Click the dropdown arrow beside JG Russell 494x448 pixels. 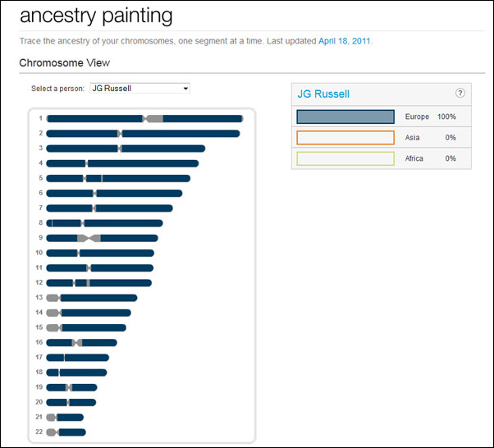pos(185,89)
